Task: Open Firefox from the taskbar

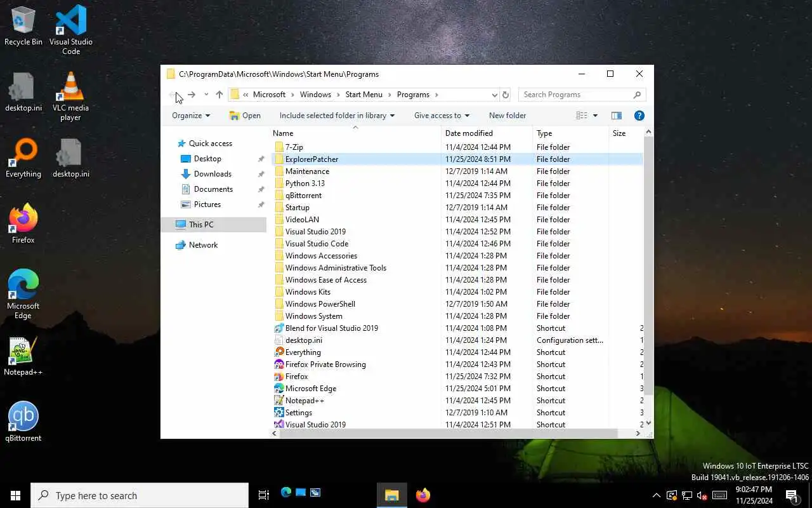Action: (422, 495)
